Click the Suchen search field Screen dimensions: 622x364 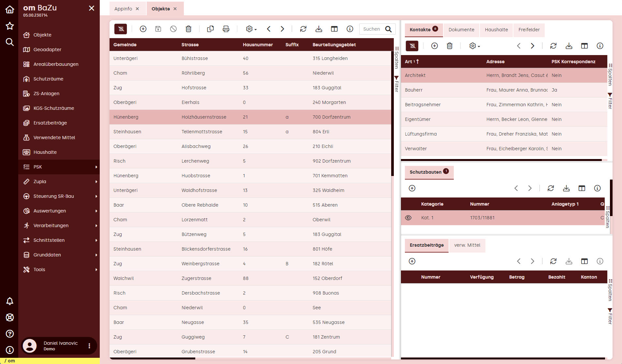tap(373, 29)
